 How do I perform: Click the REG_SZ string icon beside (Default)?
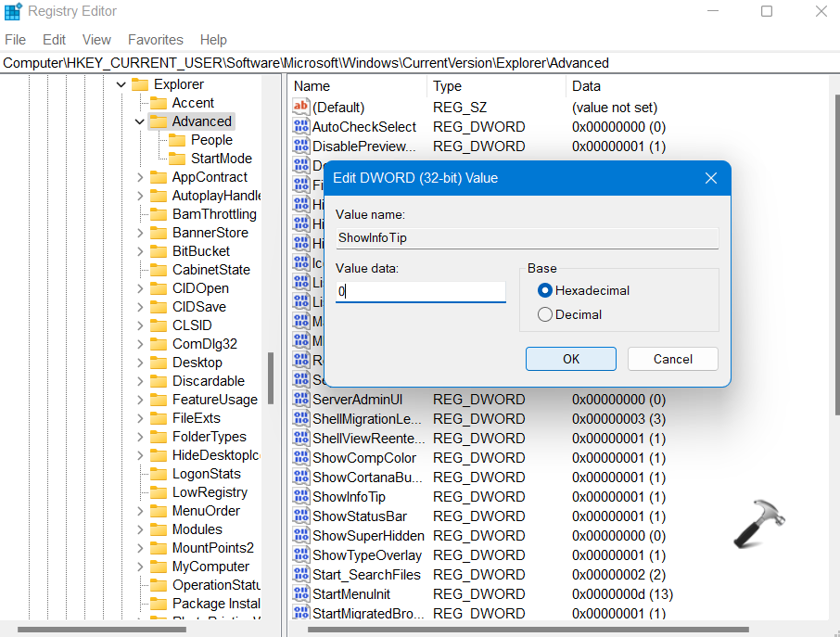click(x=300, y=107)
